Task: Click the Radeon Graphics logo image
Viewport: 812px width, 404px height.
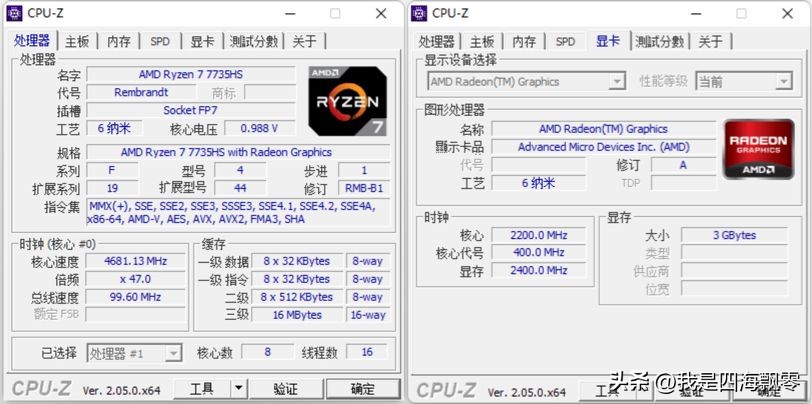Action: click(x=759, y=149)
